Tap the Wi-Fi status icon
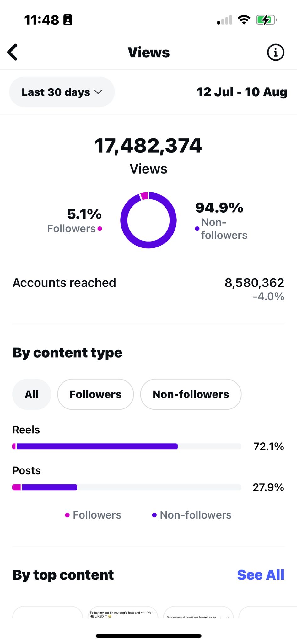The width and height of the screenshot is (297, 644). [x=244, y=20]
